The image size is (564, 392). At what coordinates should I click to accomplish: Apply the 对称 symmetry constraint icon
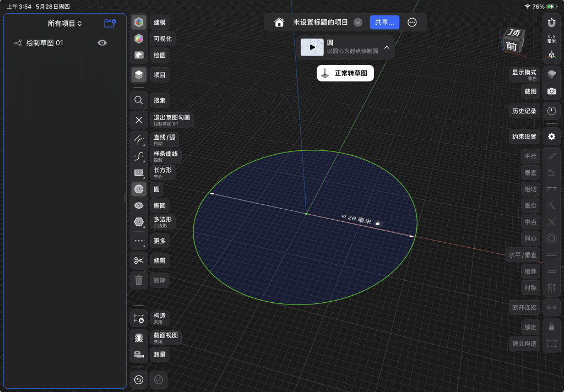click(x=551, y=288)
